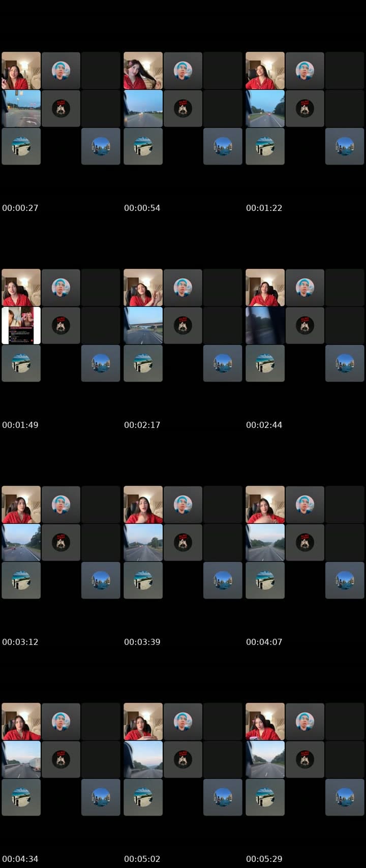Viewport: 366px width, 868px height.
Task: Open the road video tile in the 00:01:22 frame
Action: click(265, 108)
